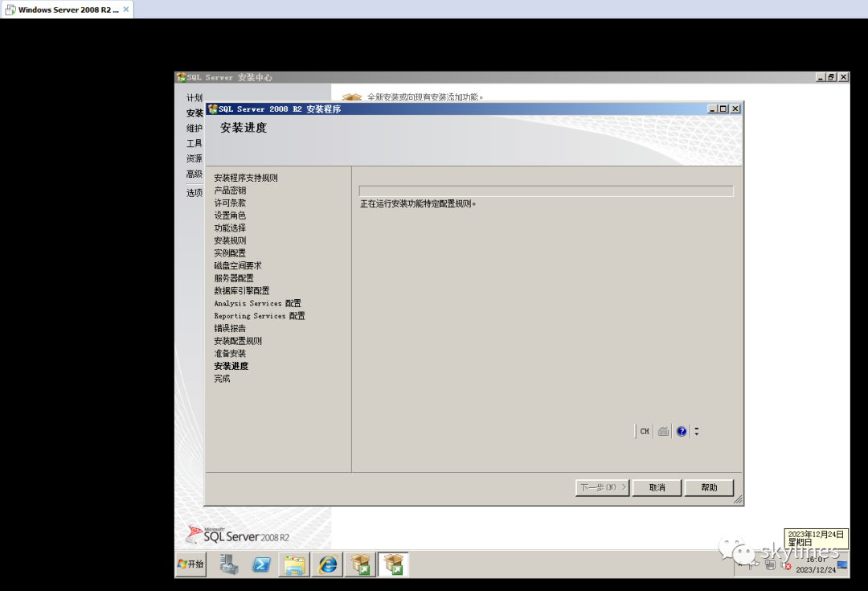This screenshot has height=591, width=868.
Task: Click the SQL Server 安装中心 title bar icon
Action: coord(181,77)
